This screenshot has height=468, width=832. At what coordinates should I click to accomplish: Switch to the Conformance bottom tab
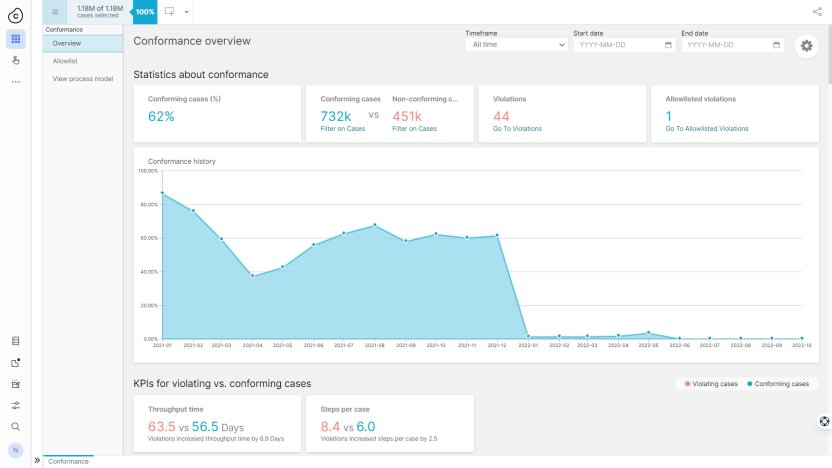[68, 461]
